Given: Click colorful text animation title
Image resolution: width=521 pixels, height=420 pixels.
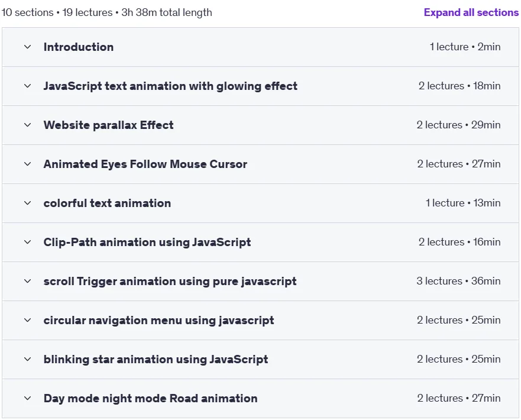Looking at the screenshot, I should click(107, 203).
